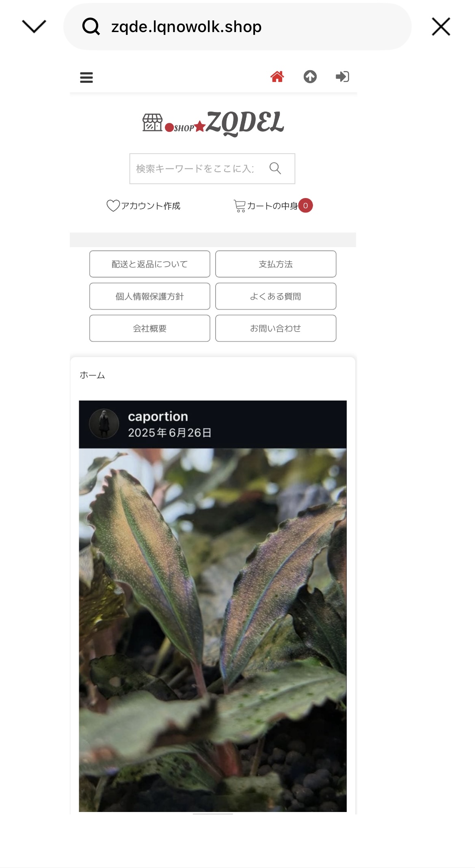The height and width of the screenshot is (868, 475).
Task: Click the login arrow icon
Action: [342, 76]
